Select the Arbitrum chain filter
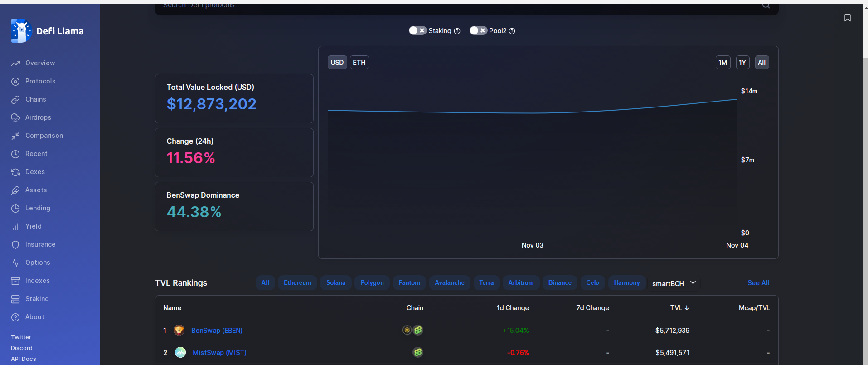This screenshot has height=365, width=868. pyautogui.click(x=521, y=282)
